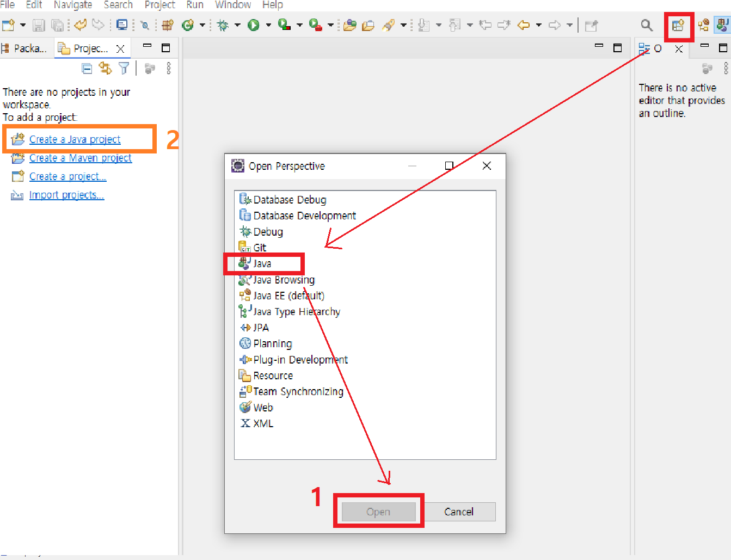Screen dimensions: 731x560
Task: Click the Open Type icon
Action: pyautogui.click(x=350, y=25)
